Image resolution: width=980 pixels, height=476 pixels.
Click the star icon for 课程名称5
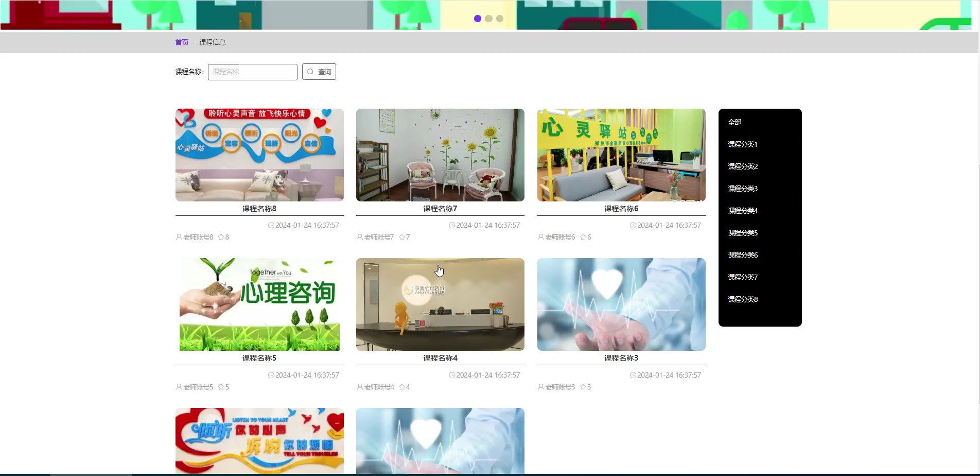(x=221, y=387)
